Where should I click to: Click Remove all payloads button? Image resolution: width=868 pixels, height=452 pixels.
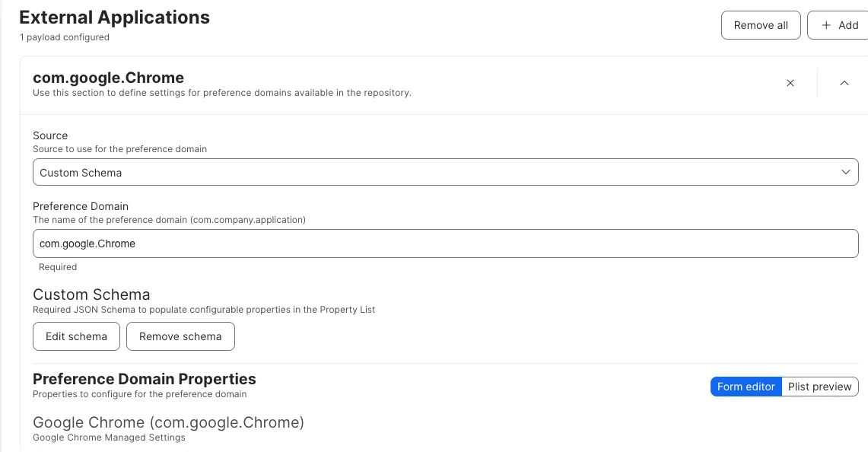click(761, 25)
